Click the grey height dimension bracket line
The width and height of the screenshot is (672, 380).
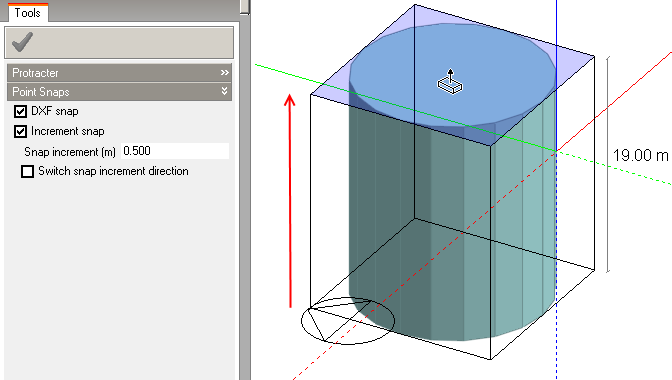click(x=608, y=164)
